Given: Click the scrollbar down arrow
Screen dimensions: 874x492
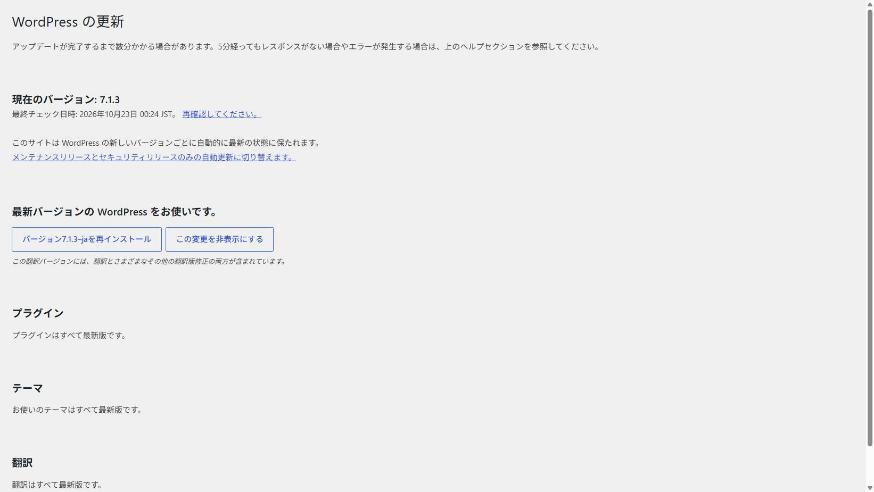Looking at the screenshot, I should point(870,488).
